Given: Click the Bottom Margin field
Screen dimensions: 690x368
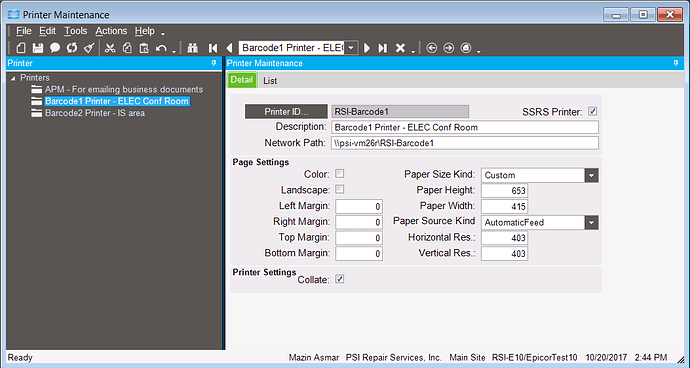Looking at the screenshot, I should click(x=359, y=254).
